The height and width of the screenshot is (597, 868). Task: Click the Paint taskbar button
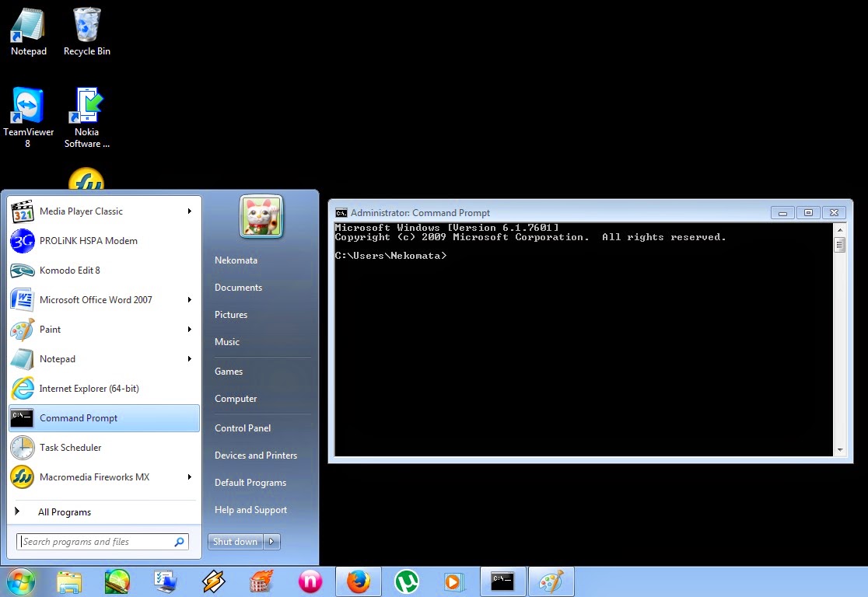click(551, 582)
